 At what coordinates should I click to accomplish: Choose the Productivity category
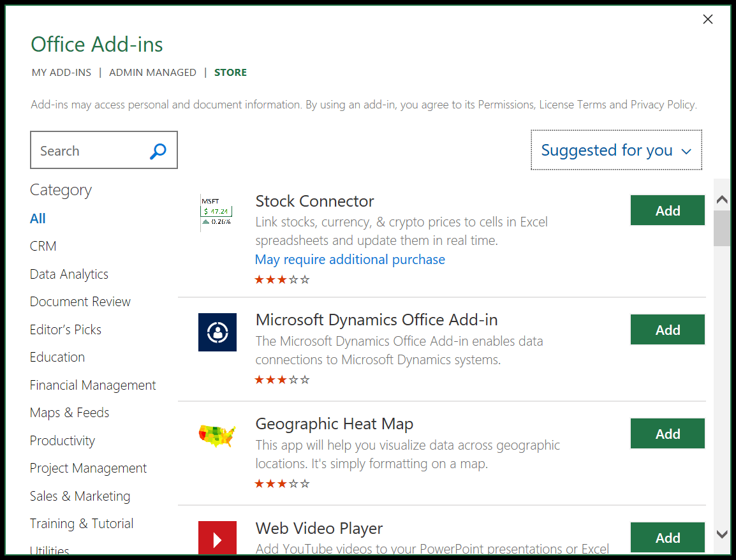(x=63, y=441)
